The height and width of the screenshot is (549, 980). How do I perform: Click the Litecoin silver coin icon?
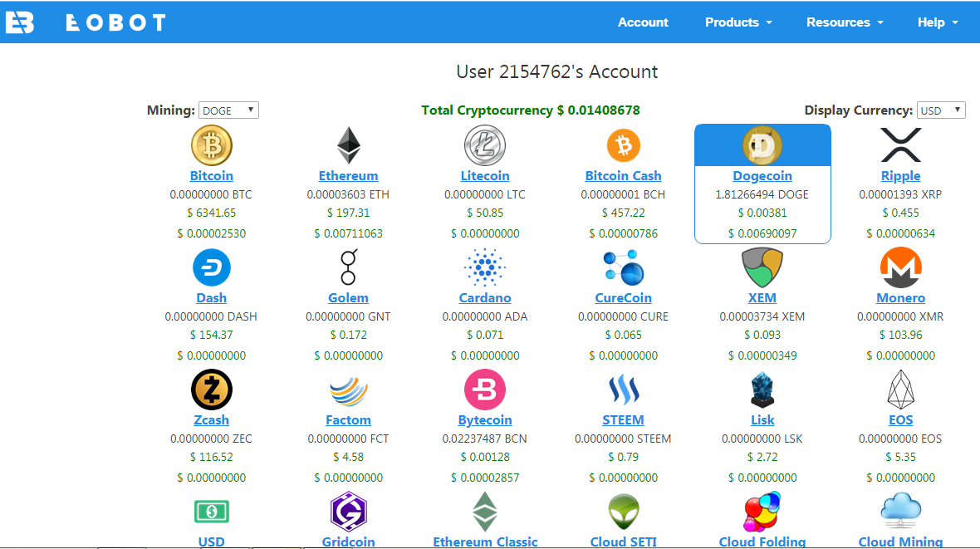point(484,145)
